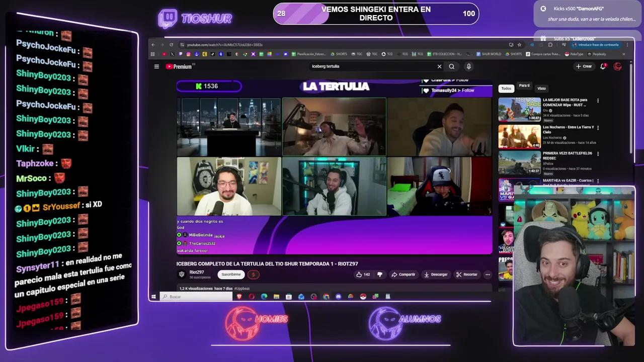Open the Perplexity bookmark
644x362 pixels.
point(596,54)
